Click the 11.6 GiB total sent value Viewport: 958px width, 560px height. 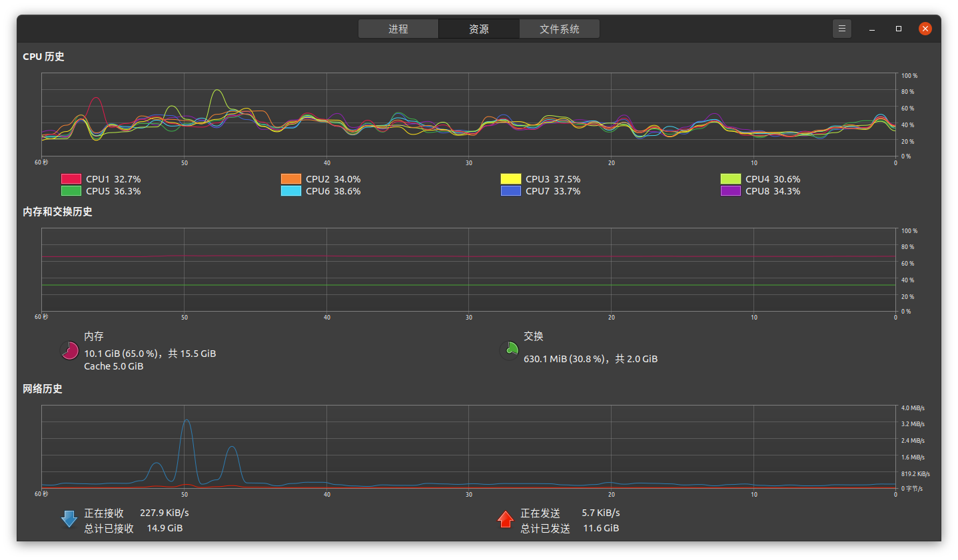[x=601, y=528]
